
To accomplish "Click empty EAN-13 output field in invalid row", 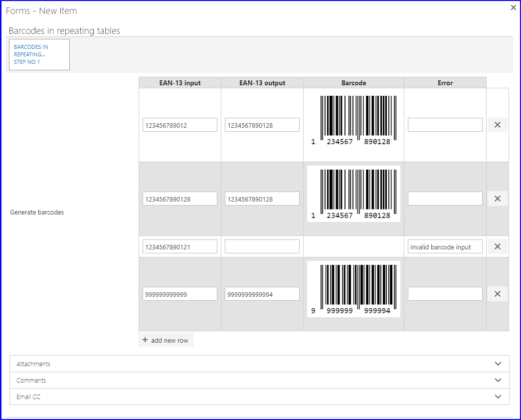I will coord(262,247).
